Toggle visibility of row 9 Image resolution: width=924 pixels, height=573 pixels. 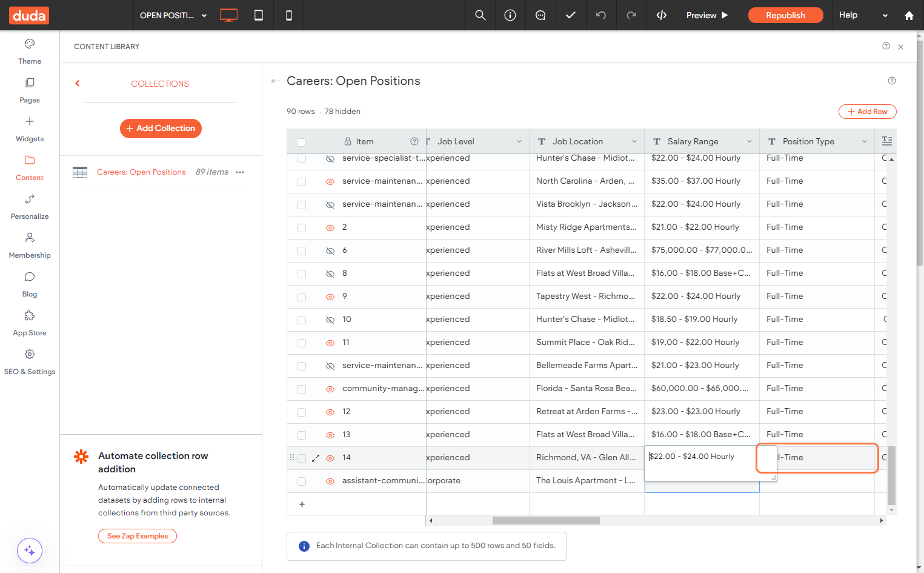(x=330, y=297)
